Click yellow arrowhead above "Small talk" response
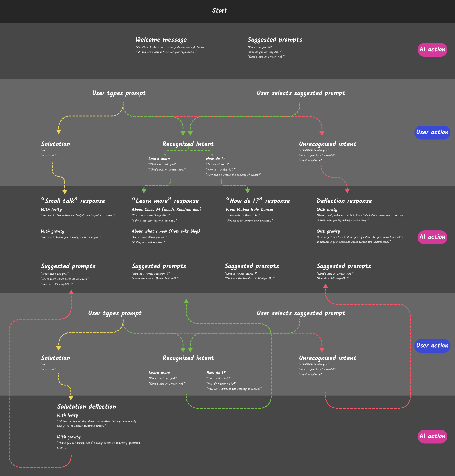Viewport: 455px width, 476px height. (x=65, y=192)
